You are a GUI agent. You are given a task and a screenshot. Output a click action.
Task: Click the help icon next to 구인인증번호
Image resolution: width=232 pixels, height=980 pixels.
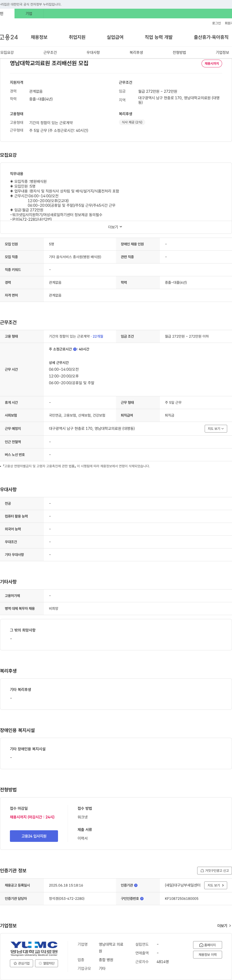coord(142,899)
